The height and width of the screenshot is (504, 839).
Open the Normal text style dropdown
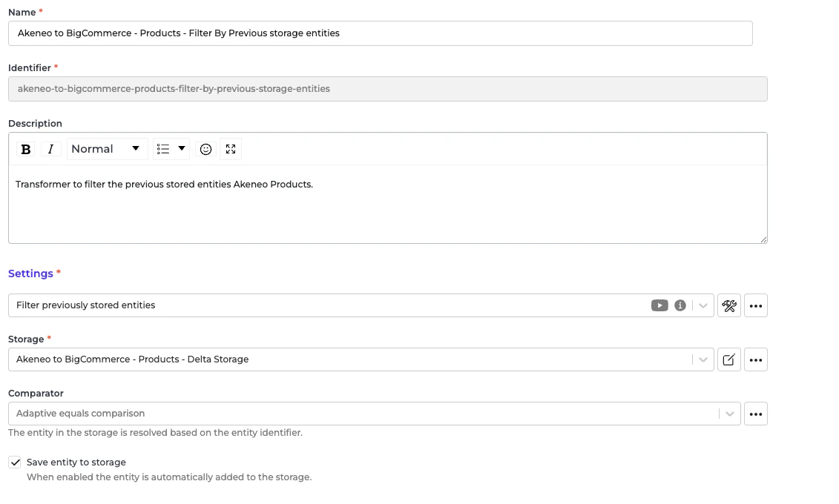[107, 149]
